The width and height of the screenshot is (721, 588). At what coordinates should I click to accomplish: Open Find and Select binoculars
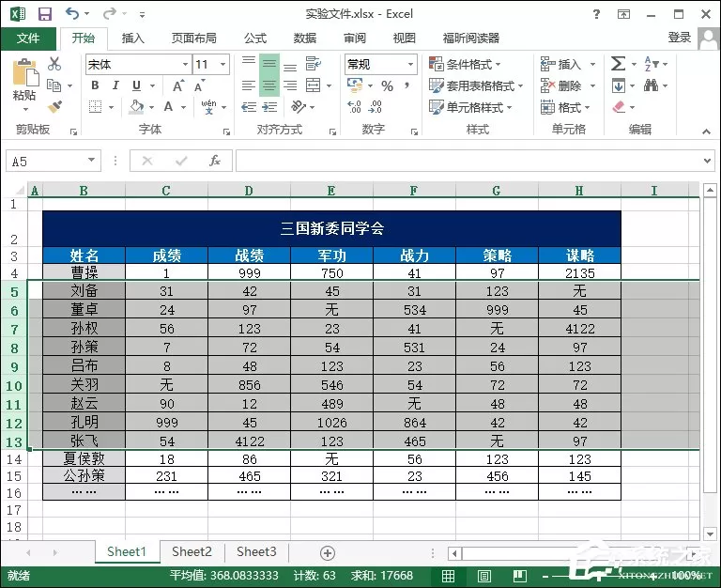[652, 85]
